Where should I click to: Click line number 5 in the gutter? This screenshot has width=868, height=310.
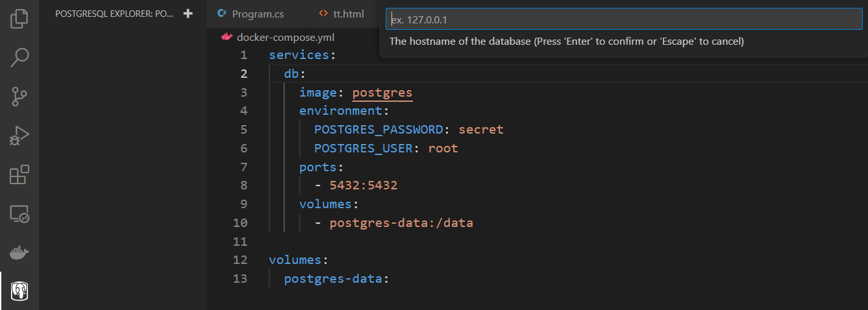pyautogui.click(x=243, y=130)
